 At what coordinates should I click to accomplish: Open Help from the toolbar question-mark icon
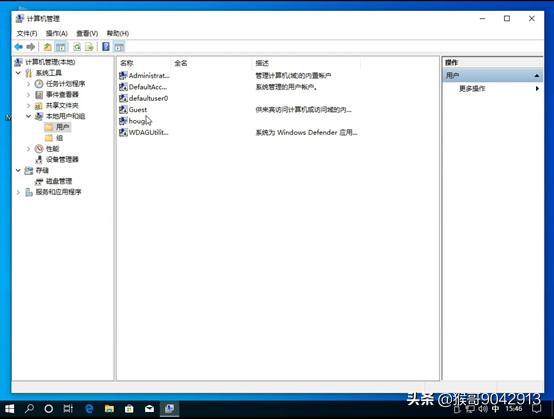106,47
